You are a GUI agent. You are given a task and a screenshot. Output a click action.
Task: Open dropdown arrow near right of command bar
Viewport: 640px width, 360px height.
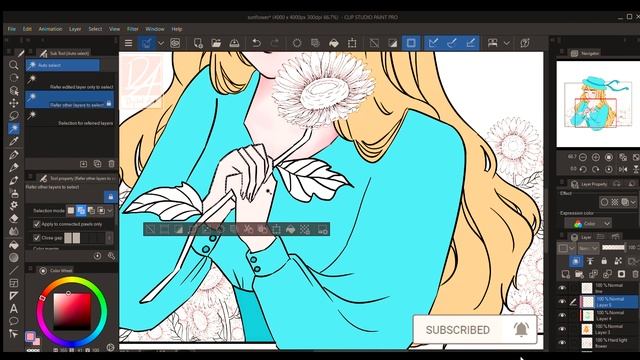[x=507, y=43]
